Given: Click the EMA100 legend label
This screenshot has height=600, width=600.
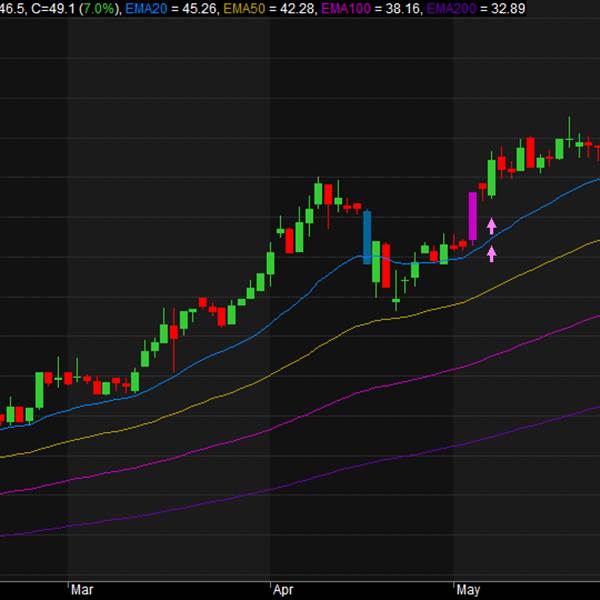Looking at the screenshot, I should (346, 8).
